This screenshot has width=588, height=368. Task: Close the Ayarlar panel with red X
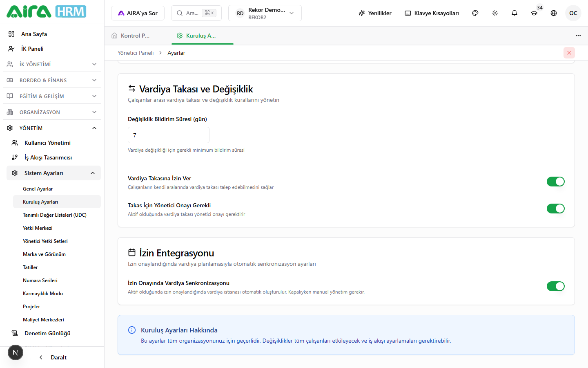[x=569, y=53]
